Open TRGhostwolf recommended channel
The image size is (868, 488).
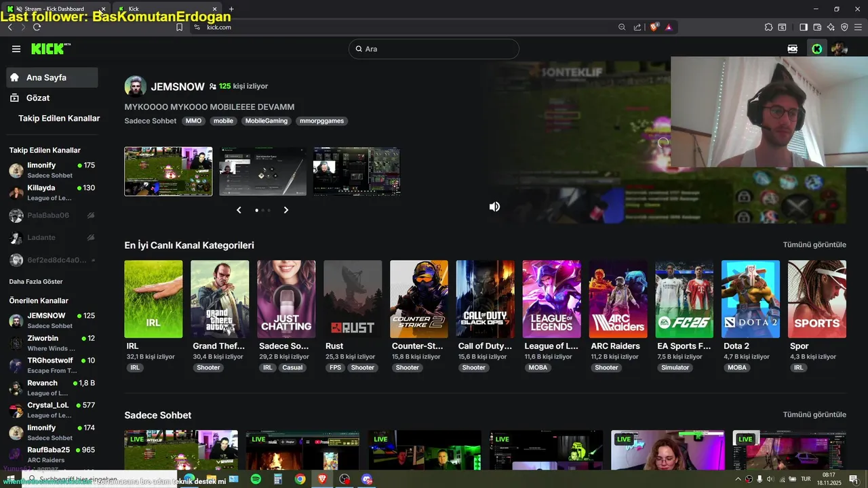tap(52, 365)
